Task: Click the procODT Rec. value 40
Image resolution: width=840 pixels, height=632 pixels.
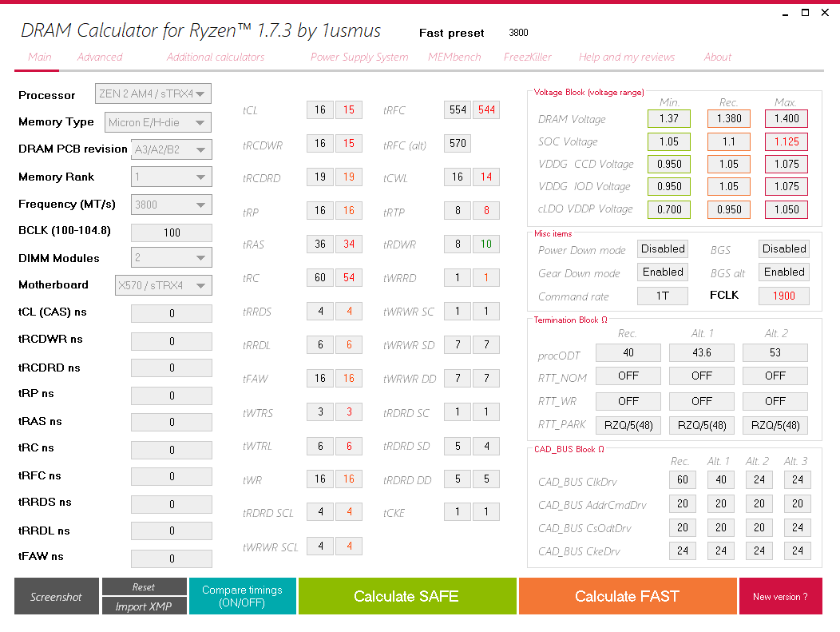Action: point(628,352)
